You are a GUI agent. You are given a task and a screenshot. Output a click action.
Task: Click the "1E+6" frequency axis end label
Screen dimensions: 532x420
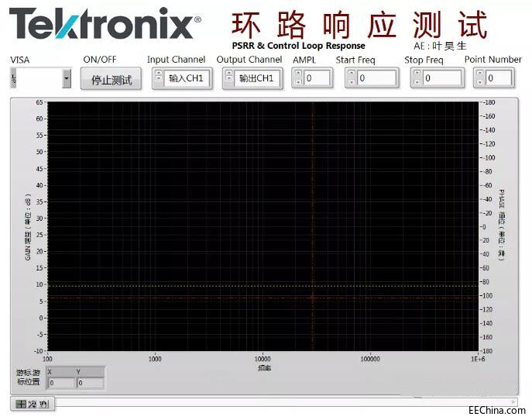pyautogui.click(x=478, y=359)
